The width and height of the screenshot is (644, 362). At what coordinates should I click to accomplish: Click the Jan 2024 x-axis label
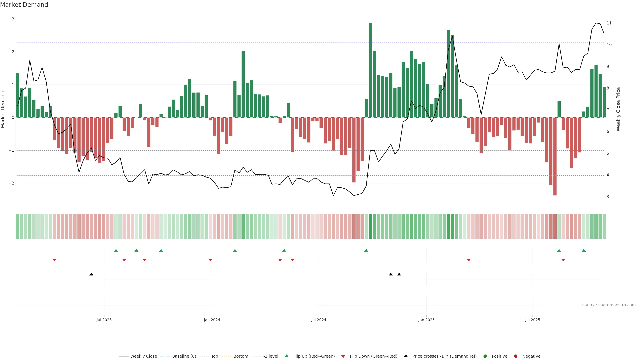(212, 320)
